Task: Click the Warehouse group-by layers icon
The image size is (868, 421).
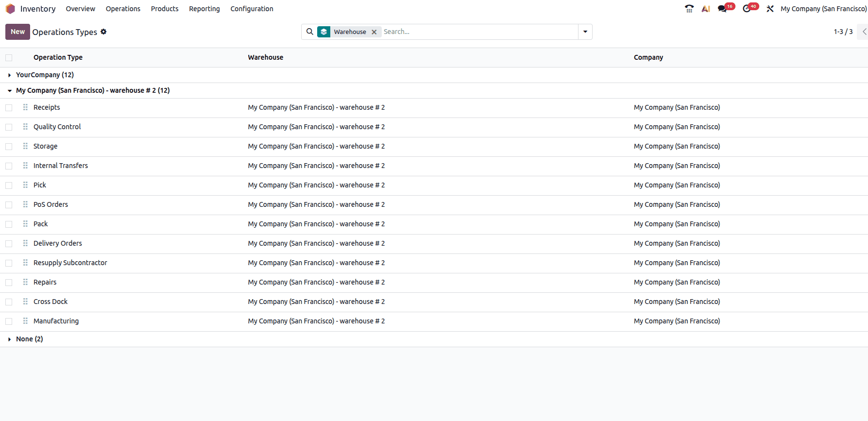Action: pyautogui.click(x=324, y=32)
